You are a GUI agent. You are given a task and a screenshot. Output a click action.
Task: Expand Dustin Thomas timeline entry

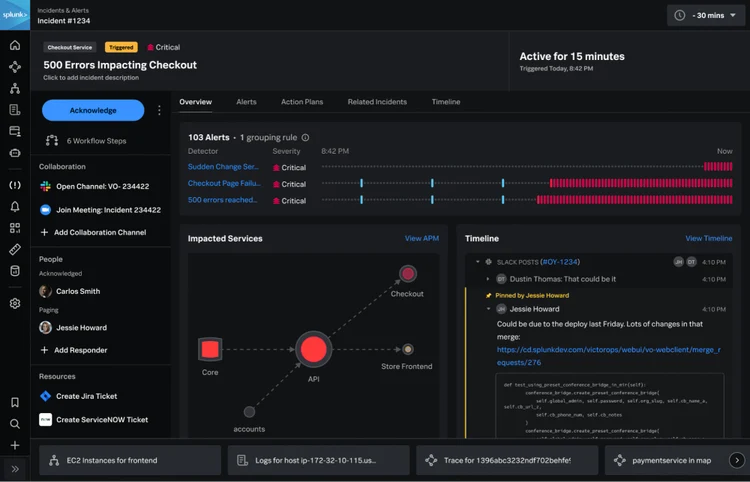coord(488,279)
